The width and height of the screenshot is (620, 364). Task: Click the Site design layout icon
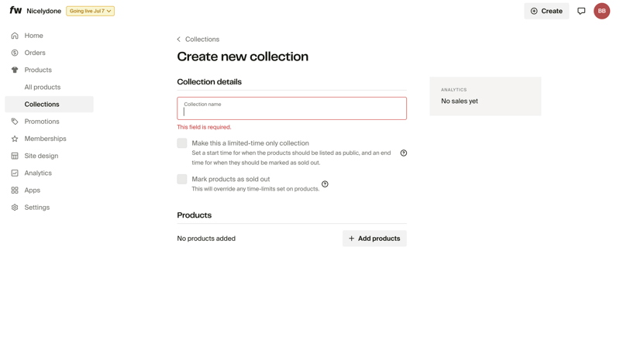click(x=15, y=156)
